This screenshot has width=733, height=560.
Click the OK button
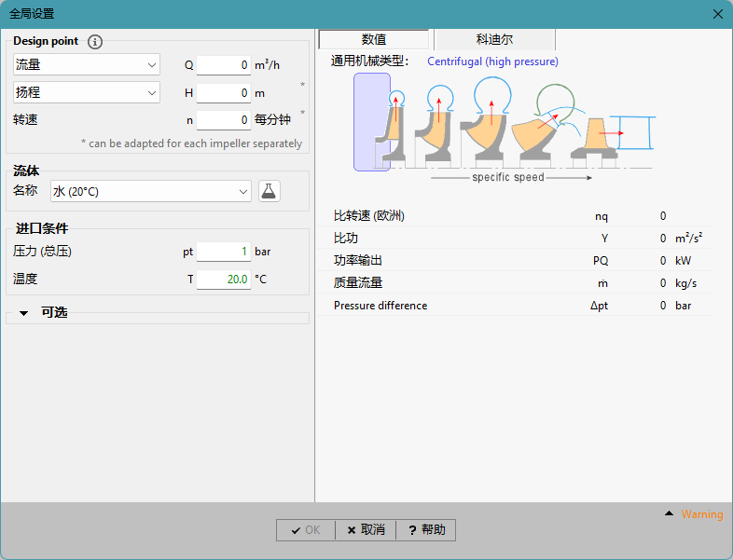tap(305, 530)
